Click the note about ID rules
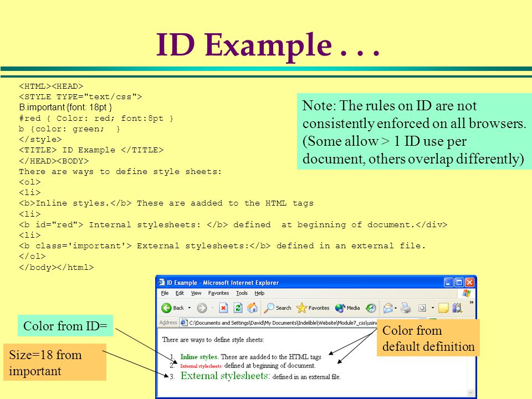 click(415, 132)
